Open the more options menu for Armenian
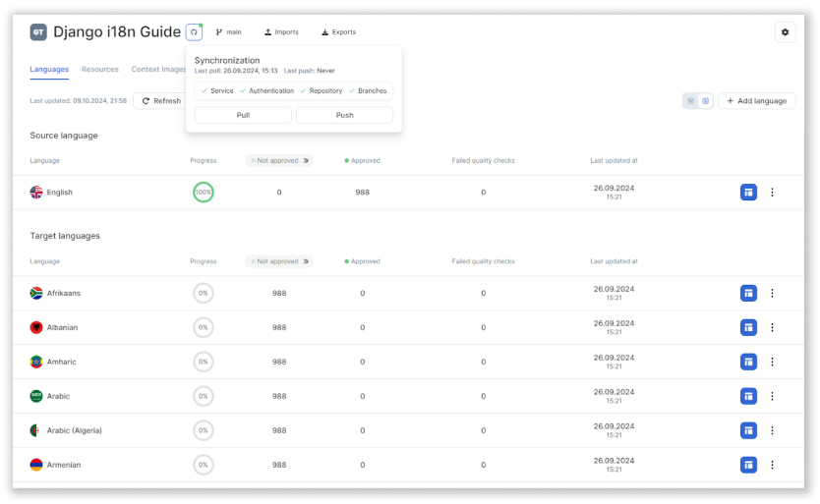Image resolution: width=820 pixels, height=504 pixels. point(772,465)
